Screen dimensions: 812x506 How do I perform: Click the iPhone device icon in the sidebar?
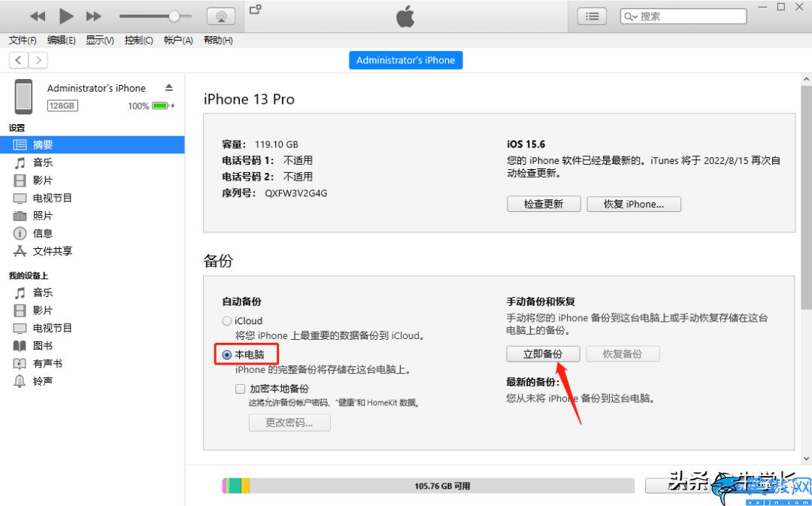[x=23, y=96]
